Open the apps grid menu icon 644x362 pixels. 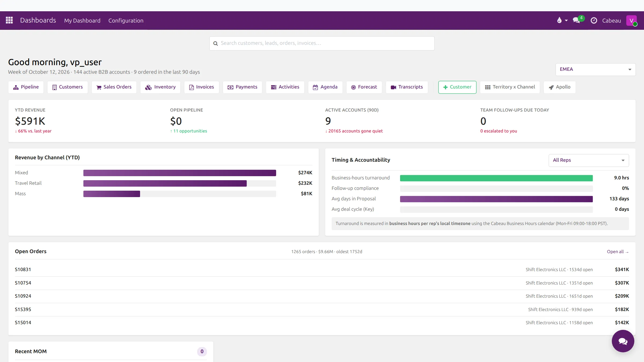tap(9, 20)
